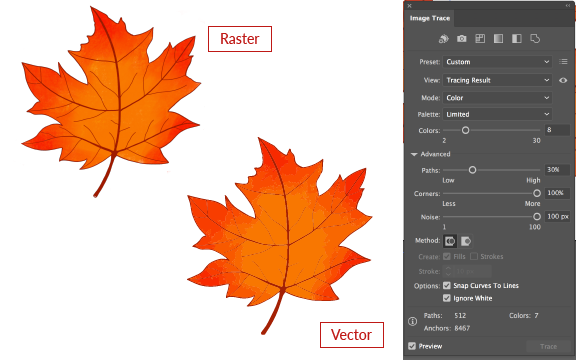Screen dimensions: 576x360
Task: Select the High Color camera preset icon
Action: tap(462, 39)
